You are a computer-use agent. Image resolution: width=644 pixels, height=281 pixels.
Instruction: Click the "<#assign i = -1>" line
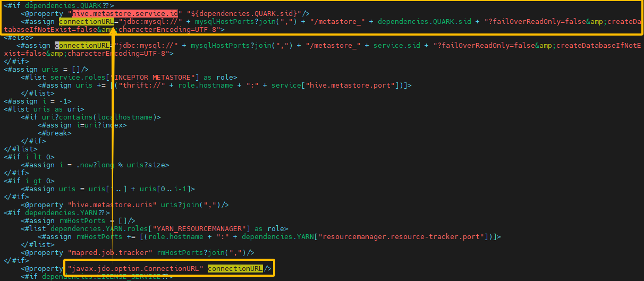tap(37, 101)
